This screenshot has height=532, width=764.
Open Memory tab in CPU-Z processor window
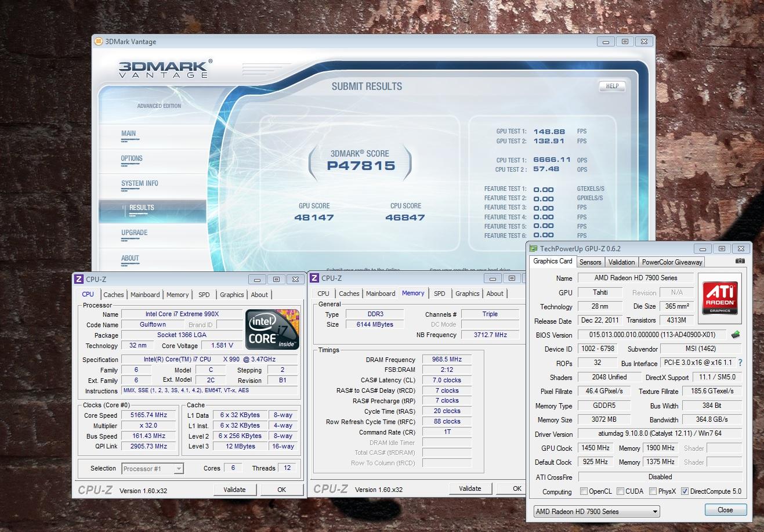click(178, 295)
